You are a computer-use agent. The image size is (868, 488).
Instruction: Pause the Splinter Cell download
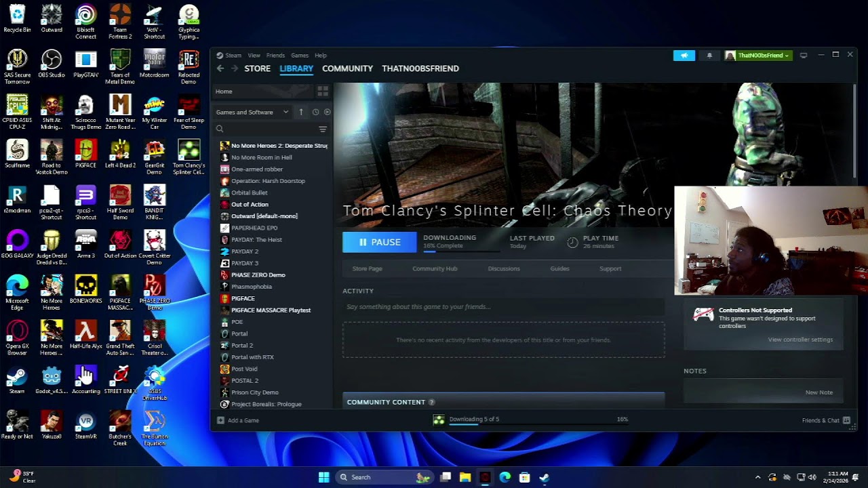pos(380,242)
